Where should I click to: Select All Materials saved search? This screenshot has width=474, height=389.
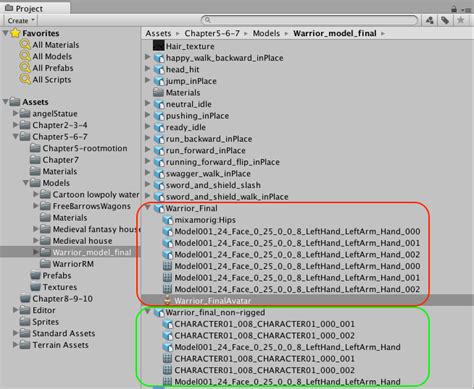click(x=56, y=45)
